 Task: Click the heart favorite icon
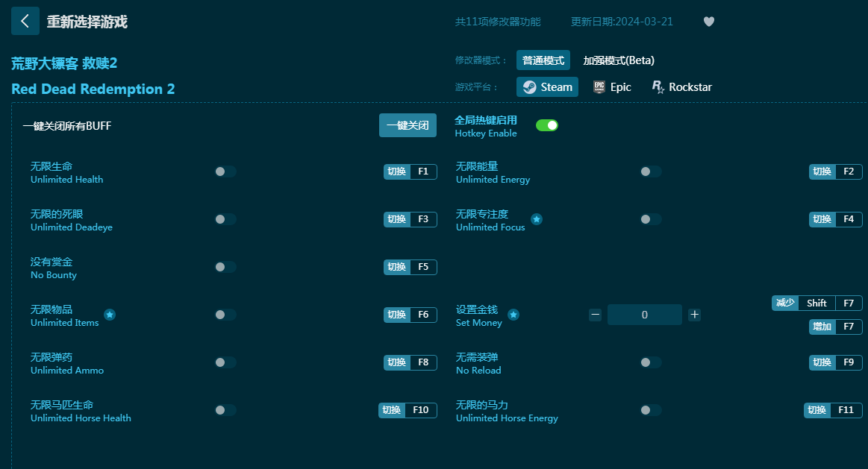[x=708, y=22]
